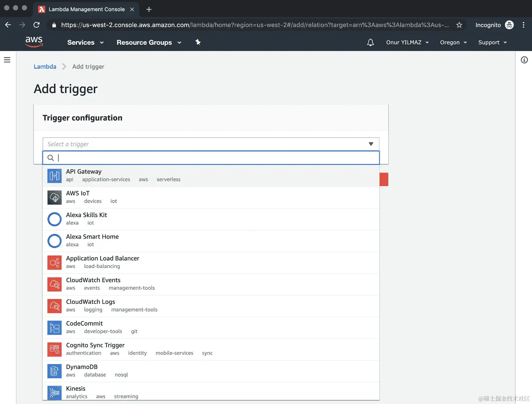Image resolution: width=532 pixels, height=404 pixels.
Task: Click the CodeCommit trigger icon
Action: (x=54, y=328)
